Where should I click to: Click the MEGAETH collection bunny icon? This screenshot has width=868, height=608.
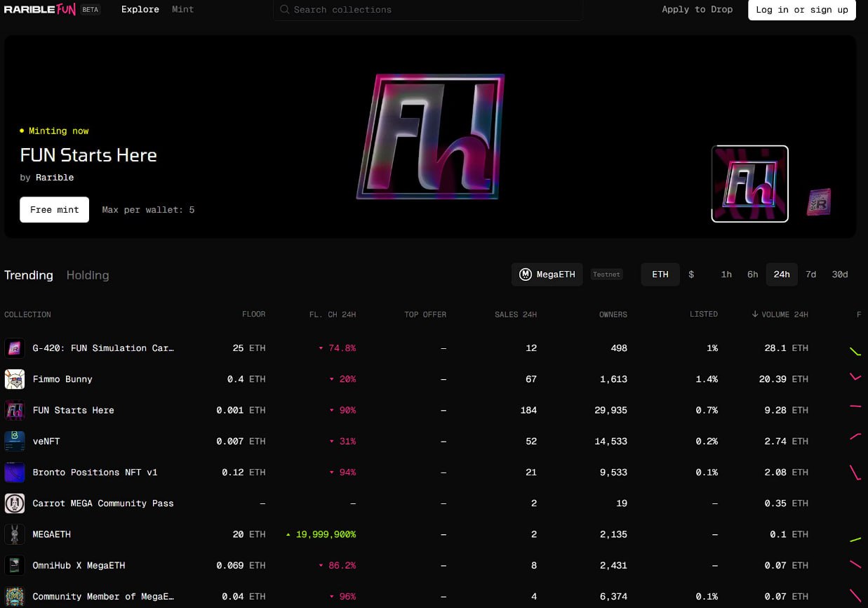[x=15, y=534]
